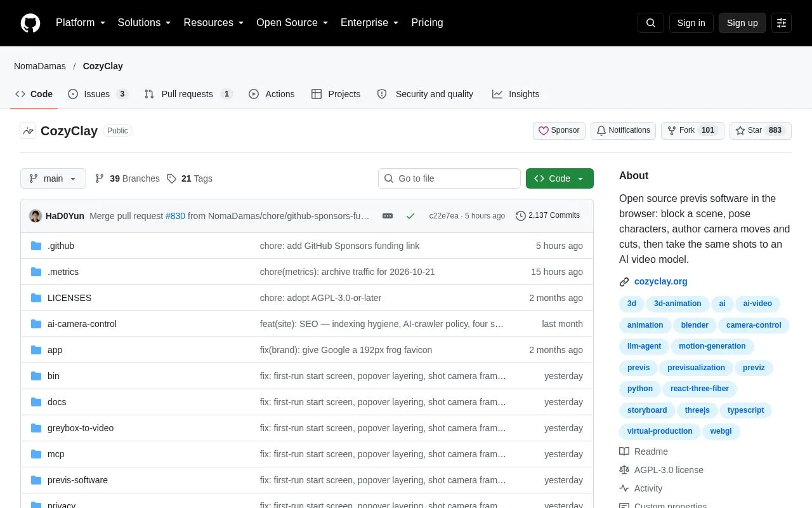The height and width of the screenshot is (508, 812).
Task: Click the CozyClay repository avatar icon
Action: 28,131
